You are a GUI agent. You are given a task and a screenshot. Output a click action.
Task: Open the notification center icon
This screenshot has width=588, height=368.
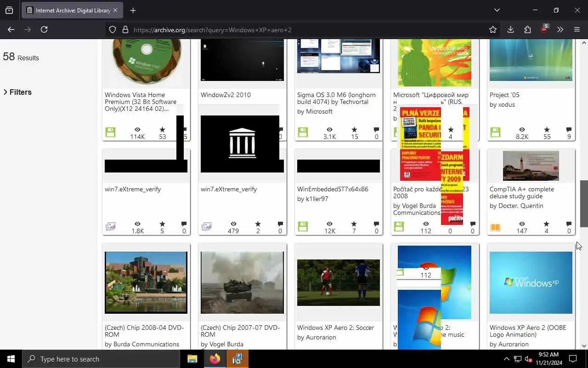pyautogui.click(x=573, y=359)
